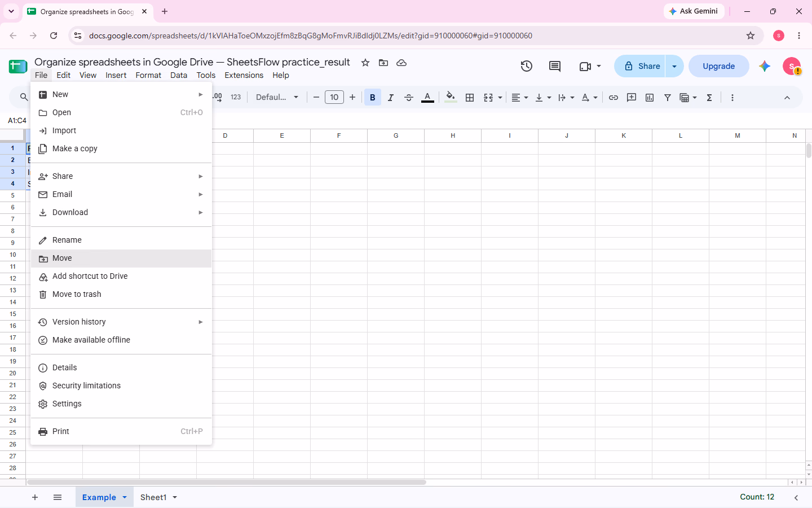The image size is (812, 508).
Task: Open the comments panel icon
Action: (555, 66)
